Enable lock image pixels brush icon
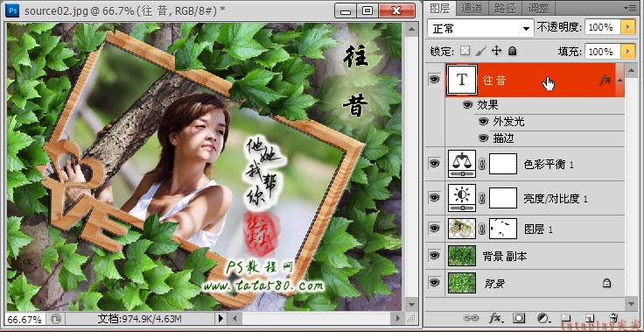This screenshot has height=332, width=644. click(x=480, y=51)
